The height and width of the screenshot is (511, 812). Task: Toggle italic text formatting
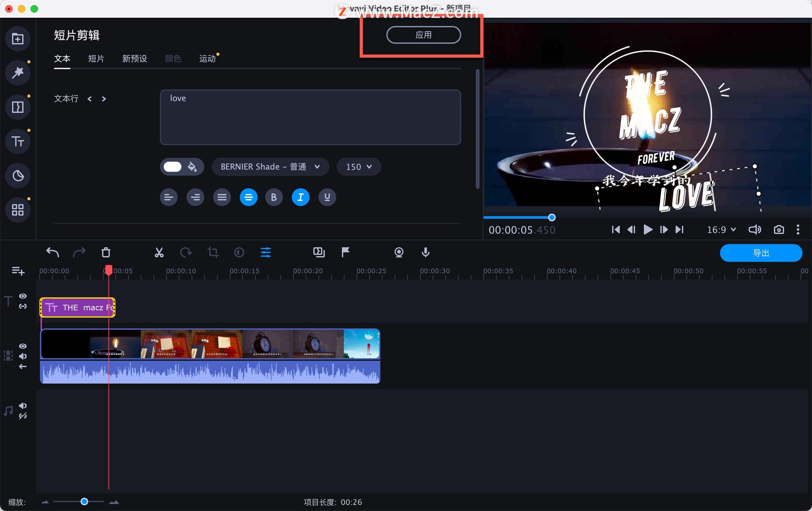coord(300,197)
